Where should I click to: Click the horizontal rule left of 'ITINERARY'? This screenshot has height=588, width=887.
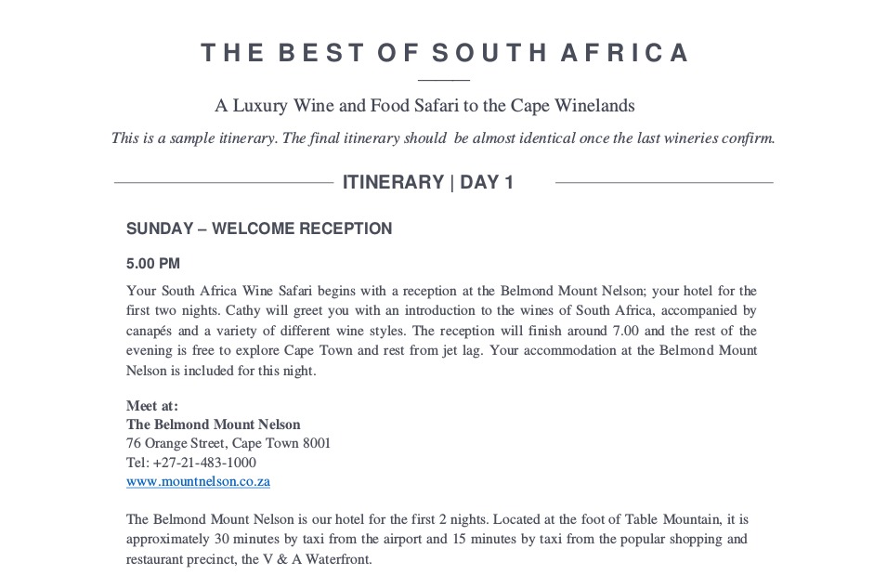[223, 183]
